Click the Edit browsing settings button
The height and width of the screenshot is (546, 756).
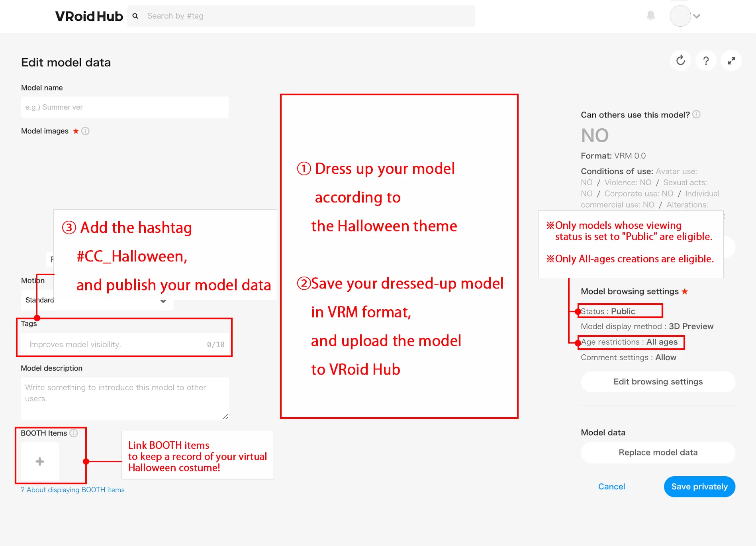tap(658, 382)
